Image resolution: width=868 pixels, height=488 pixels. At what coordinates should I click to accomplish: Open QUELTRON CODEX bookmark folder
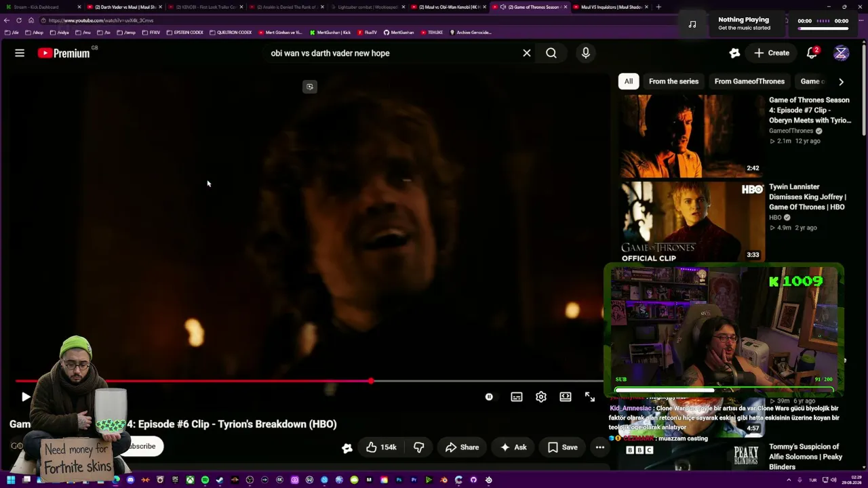231,33
